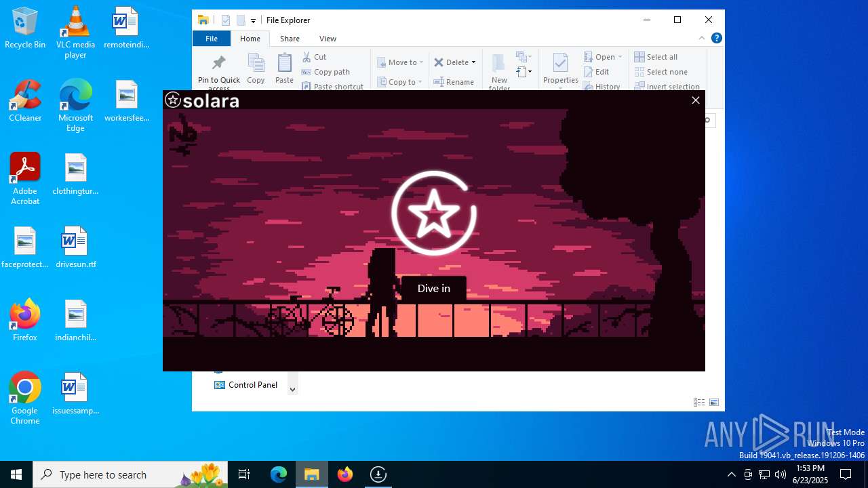Expand the Delete dropdown arrow

[x=473, y=62]
